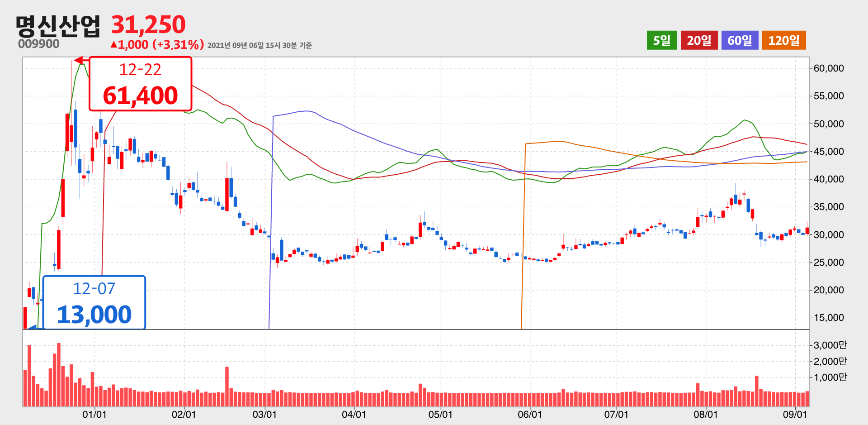Click the 07/01 date axis label
Image resolution: width=868 pixels, height=425 pixels.
tap(616, 415)
